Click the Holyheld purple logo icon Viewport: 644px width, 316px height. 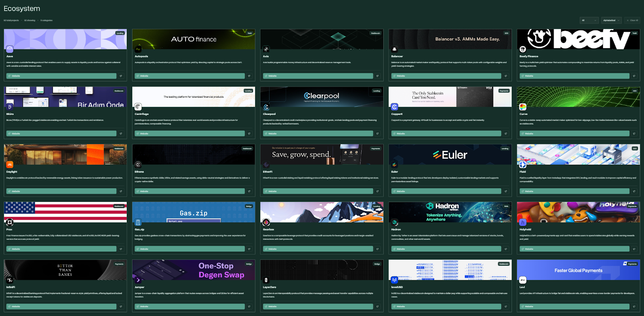coord(523,222)
